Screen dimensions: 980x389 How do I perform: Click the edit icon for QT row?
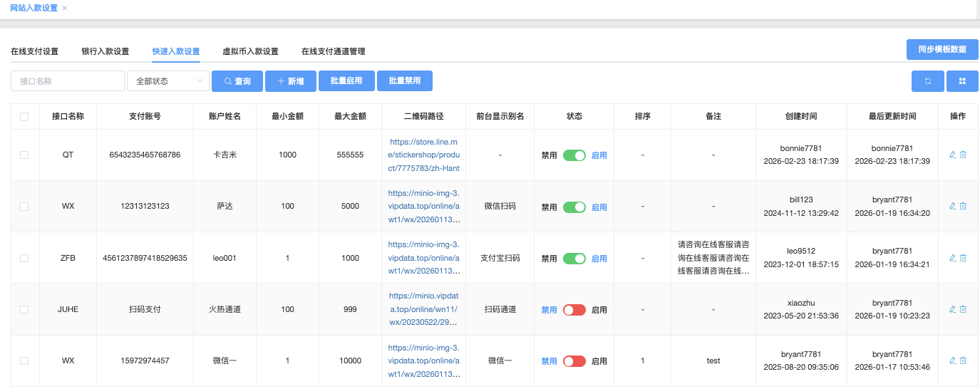point(952,155)
